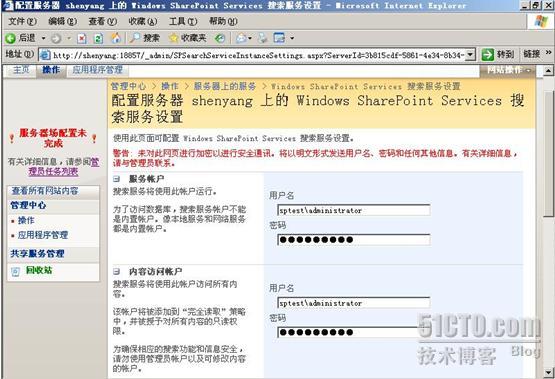Click the page icon in the address bar
Image resolution: width=555 pixels, height=379 pixels.
45,55
